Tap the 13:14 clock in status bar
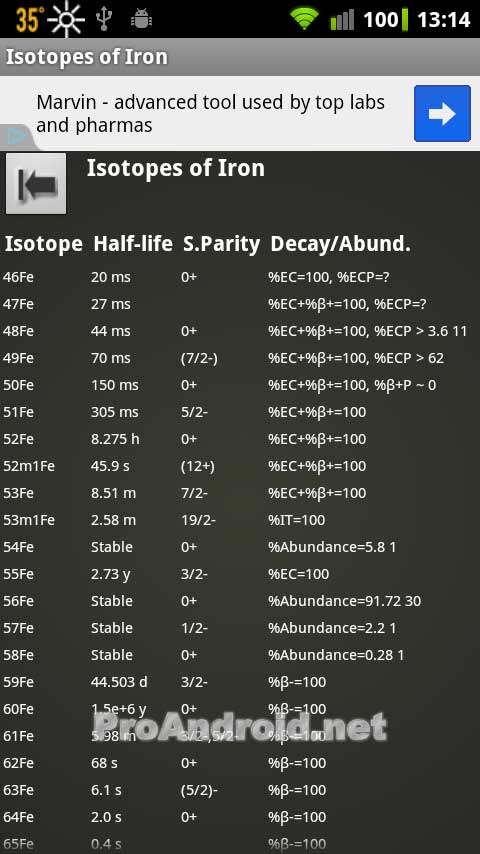This screenshot has height=854, width=480. 443,20
